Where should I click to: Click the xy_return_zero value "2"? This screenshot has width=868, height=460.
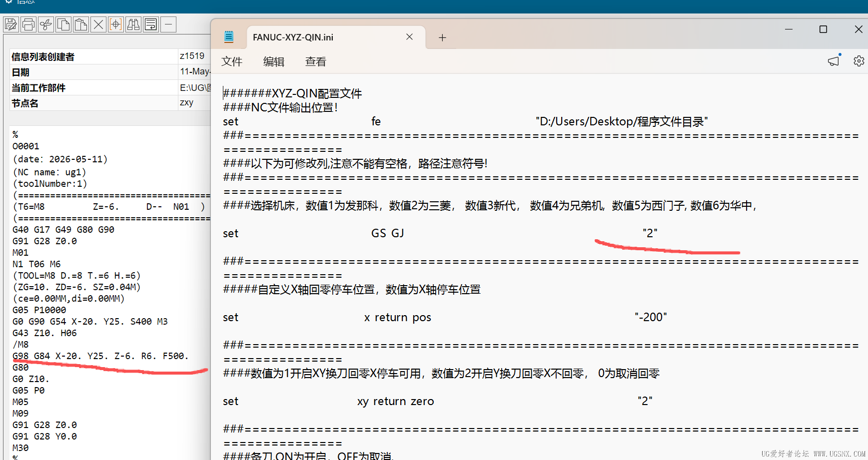645,401
